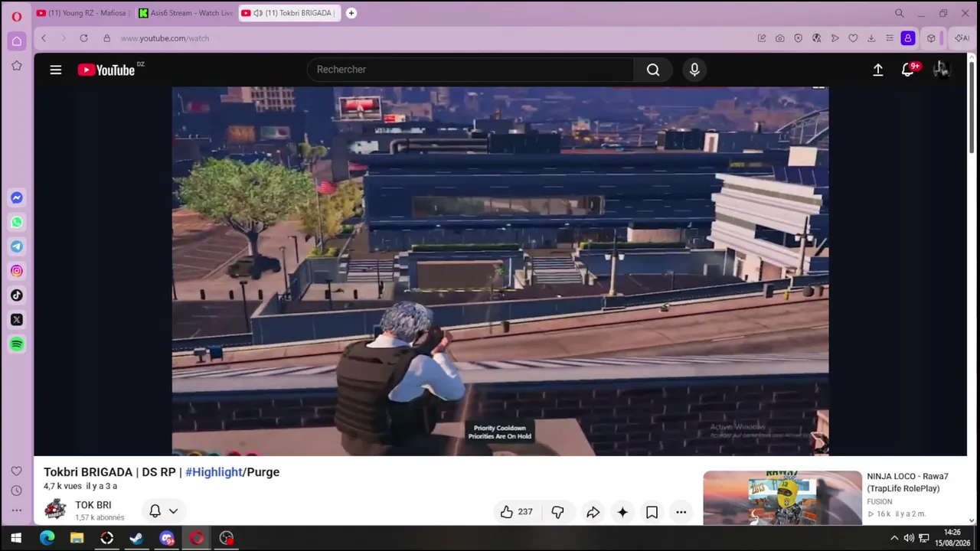Focus the Rechercher search box
Viewport: 980px width, 551px height.
[x=470, y=70]
